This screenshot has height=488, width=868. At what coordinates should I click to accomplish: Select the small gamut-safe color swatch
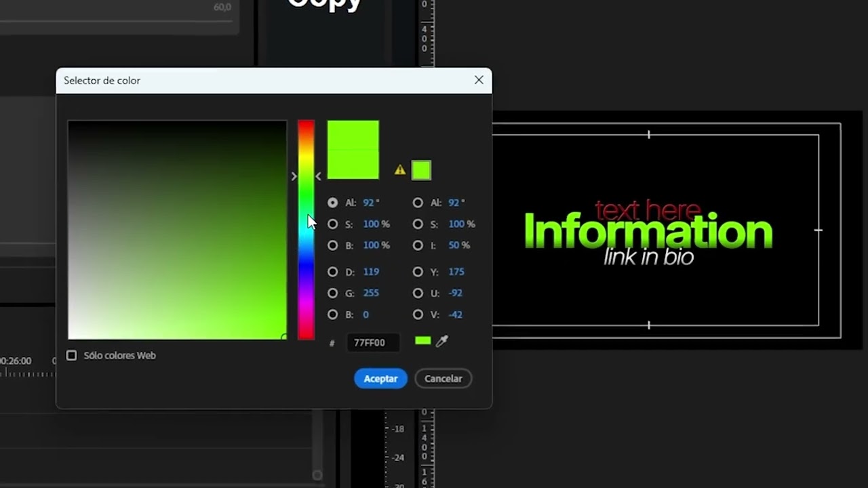tap(421, 170)
